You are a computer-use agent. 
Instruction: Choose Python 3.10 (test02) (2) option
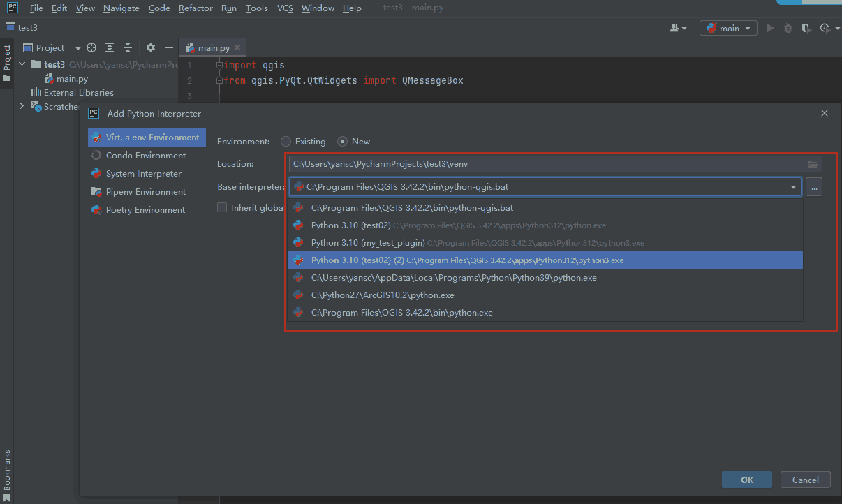click(x=545, y=260)
